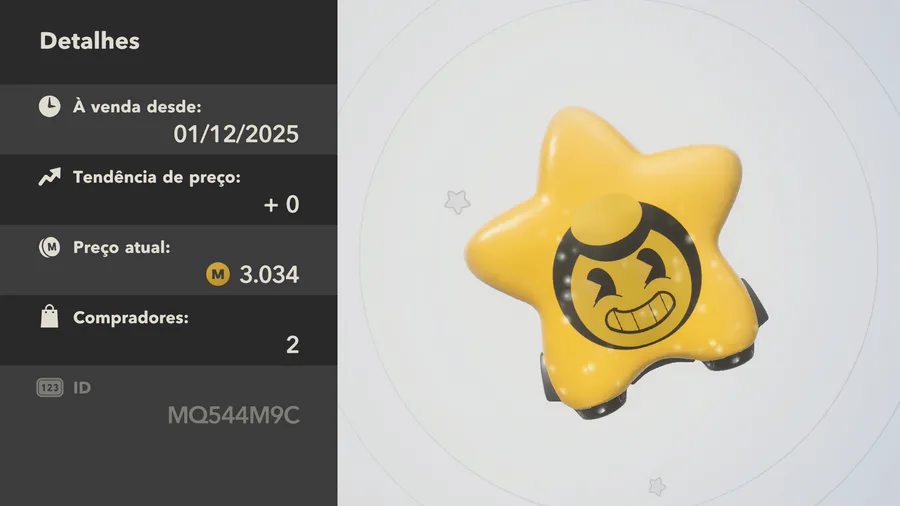Click the price trend arrow icon
Image resolution: width=900 pixels, height=506 pixels.
(49, 177)
